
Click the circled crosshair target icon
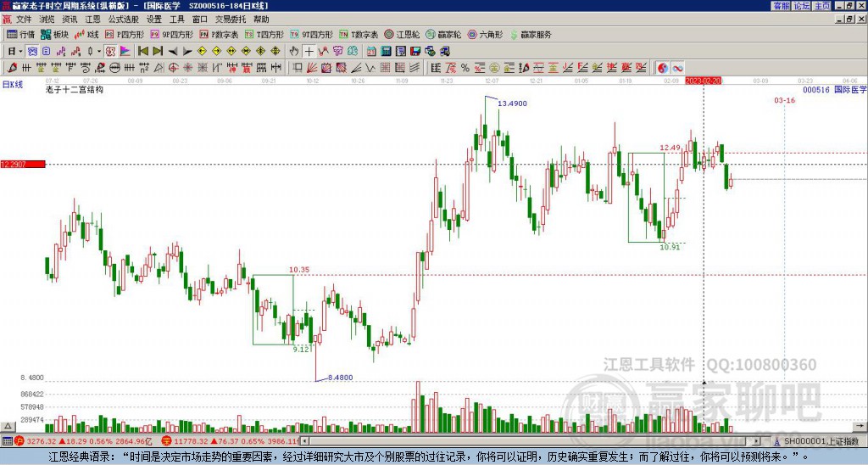(x=173, y=68)
